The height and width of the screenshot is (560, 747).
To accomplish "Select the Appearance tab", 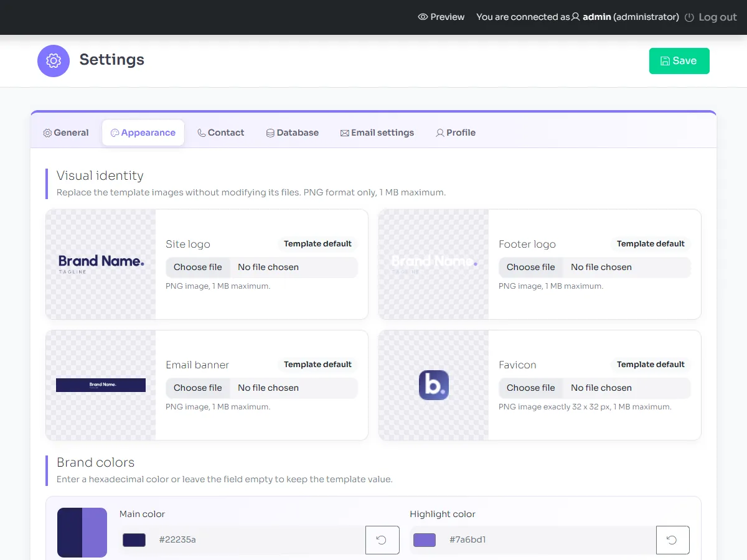I will (143, 133).
